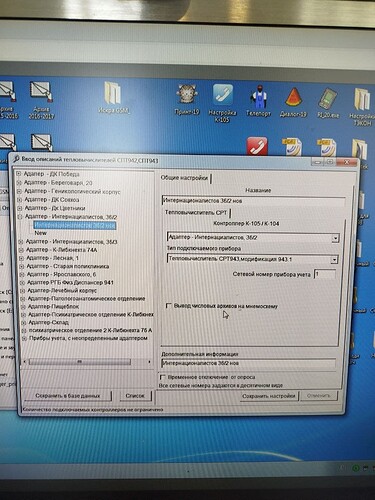375x500 pixels.
Task: Enable Вывод числовых архивов на мнемосхему checkbox
Action: 169,306
